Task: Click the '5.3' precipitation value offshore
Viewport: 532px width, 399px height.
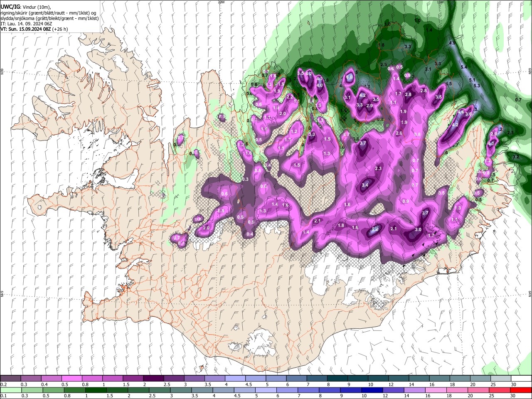Action: pos(477,86)
